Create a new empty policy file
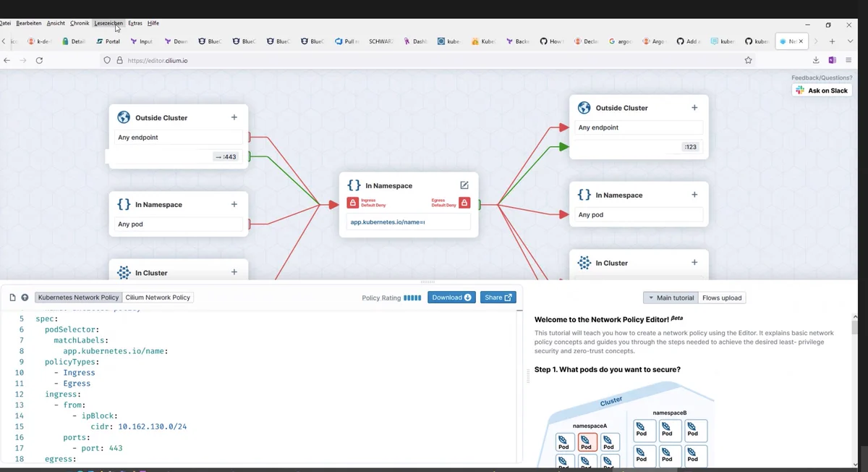Screen dimensions: 868x472 pos(12,298)
